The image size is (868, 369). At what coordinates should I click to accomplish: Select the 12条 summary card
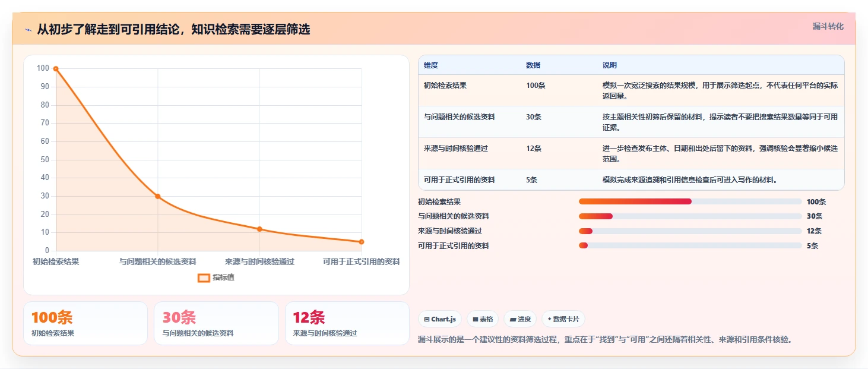(x=347, y=323)
